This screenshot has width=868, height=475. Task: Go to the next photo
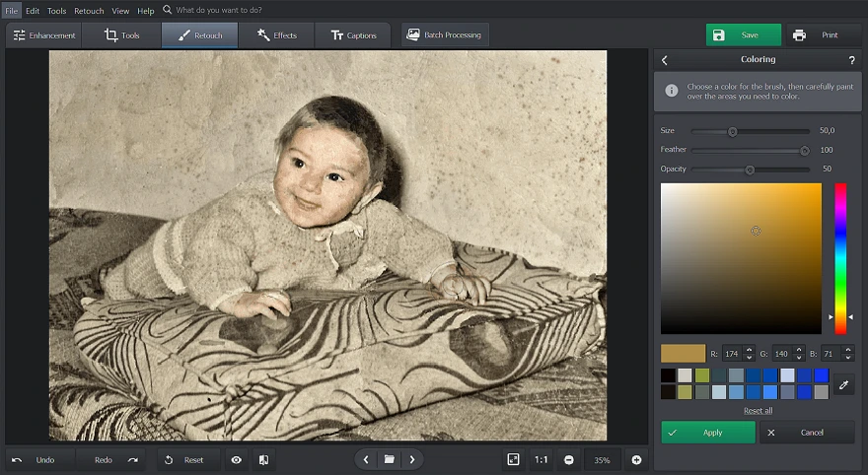click(412, 459)
